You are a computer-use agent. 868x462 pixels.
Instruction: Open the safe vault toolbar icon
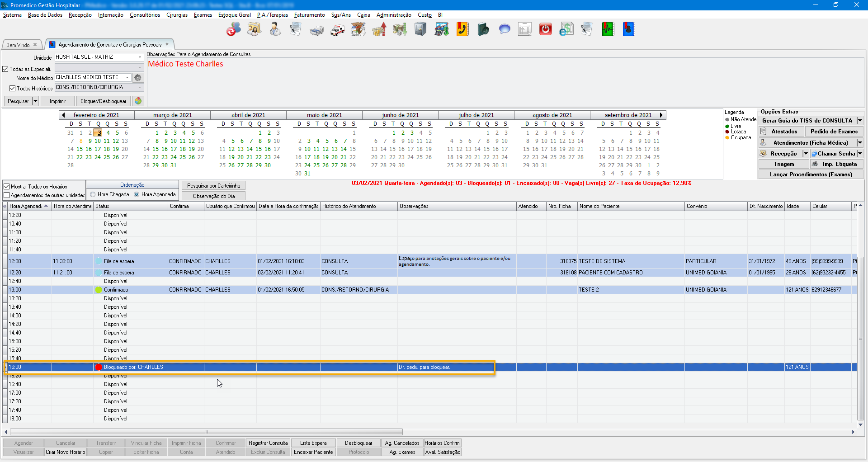pyautogui.click(x=420, y=30)
